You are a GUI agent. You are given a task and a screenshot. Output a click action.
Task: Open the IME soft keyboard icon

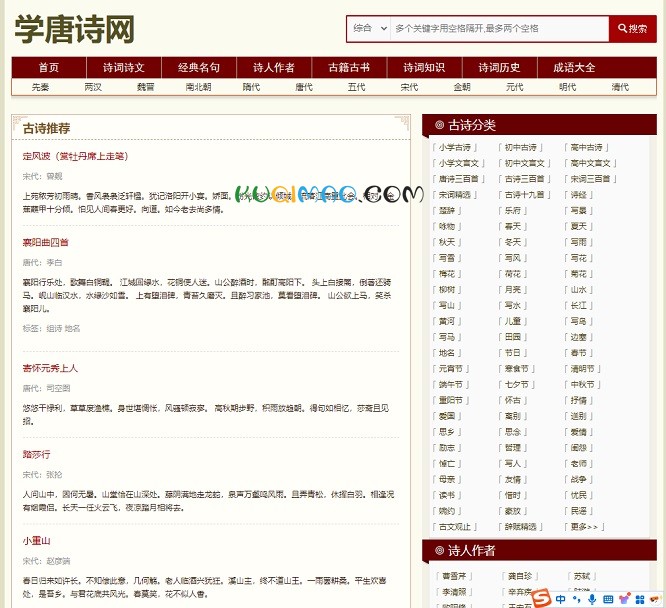(x=608, y=600)
